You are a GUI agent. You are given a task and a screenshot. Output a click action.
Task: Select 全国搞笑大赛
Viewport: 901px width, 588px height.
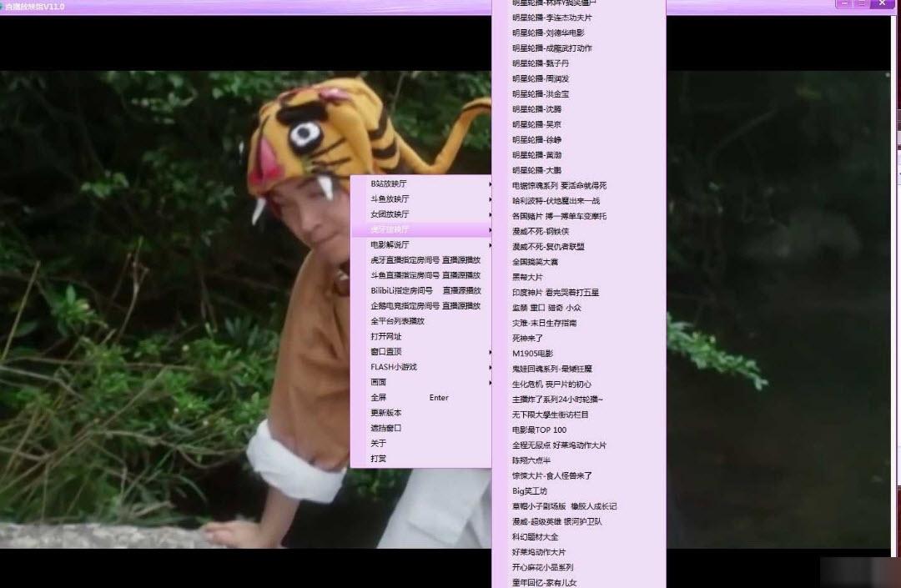(579, 262)
